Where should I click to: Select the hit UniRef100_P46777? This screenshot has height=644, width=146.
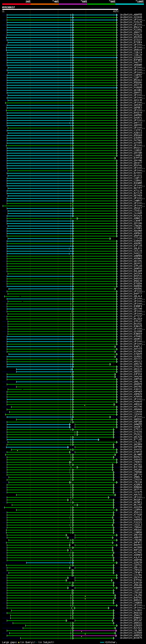[x=131, y=63]
